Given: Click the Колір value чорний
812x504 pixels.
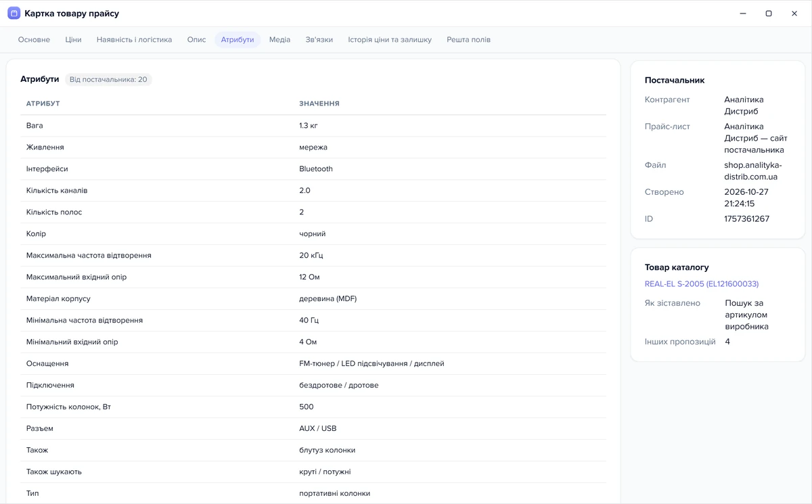Looking at the screenshot, I should click(313, 234).
